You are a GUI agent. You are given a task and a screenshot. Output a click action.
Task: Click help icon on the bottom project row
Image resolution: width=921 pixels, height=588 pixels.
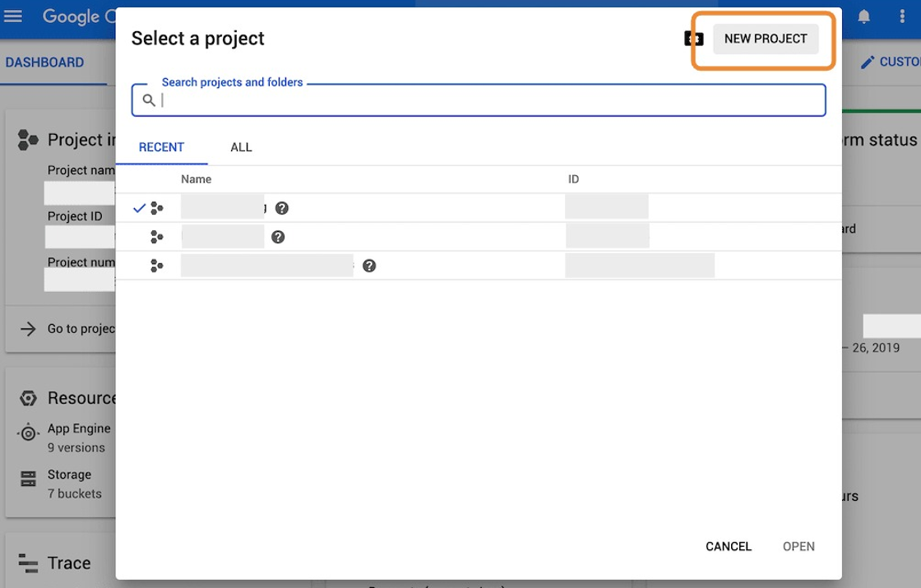pyautogui.click(x=369, y=266)
